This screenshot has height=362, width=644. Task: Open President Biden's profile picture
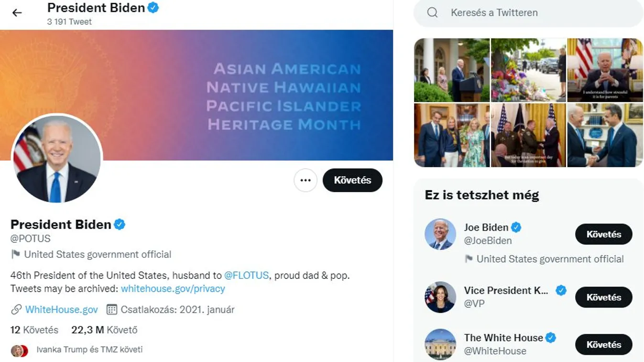pos(57,159)
